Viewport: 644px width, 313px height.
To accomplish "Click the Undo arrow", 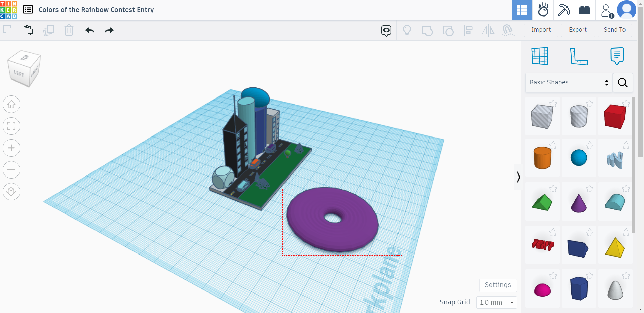I will (89, 30).
